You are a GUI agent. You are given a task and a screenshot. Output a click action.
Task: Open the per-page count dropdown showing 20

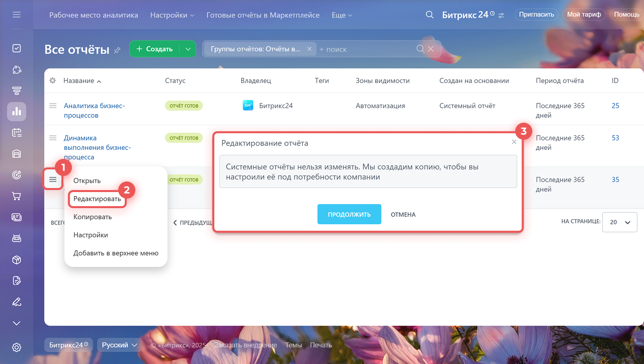[x=620, y=222]
